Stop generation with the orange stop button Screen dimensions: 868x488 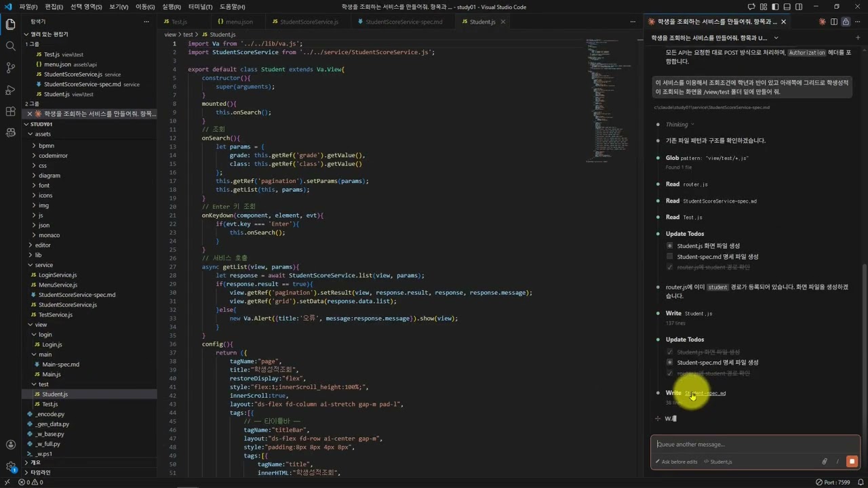[x=852, y=462]
